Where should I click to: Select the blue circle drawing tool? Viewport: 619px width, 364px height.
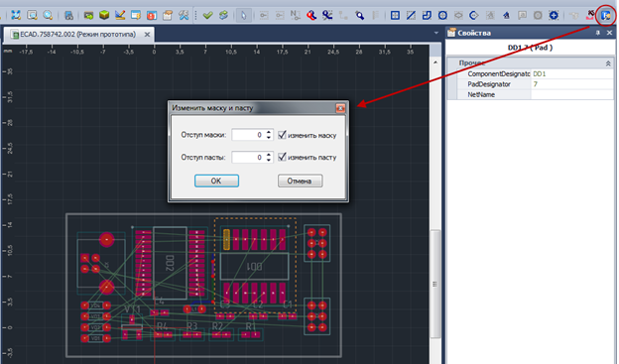pos(442,15)
